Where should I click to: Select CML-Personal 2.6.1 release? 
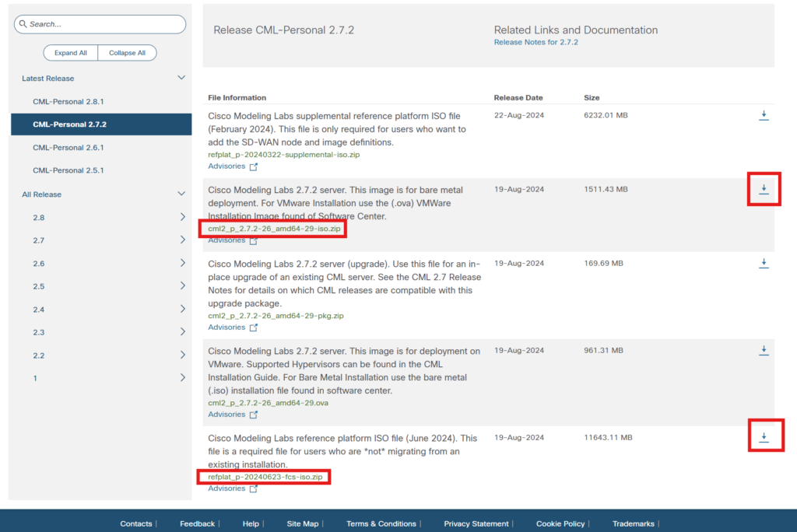[68, 147]
